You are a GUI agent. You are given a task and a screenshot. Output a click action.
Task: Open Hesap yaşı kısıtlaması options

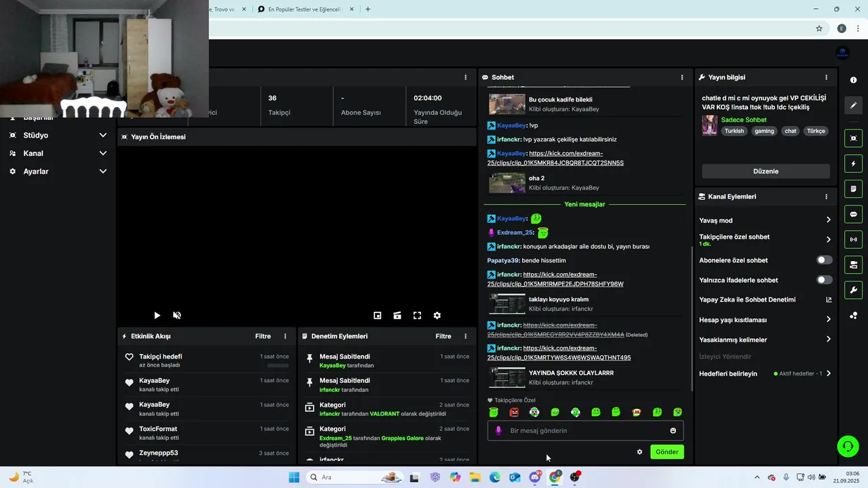coord(765,320)
